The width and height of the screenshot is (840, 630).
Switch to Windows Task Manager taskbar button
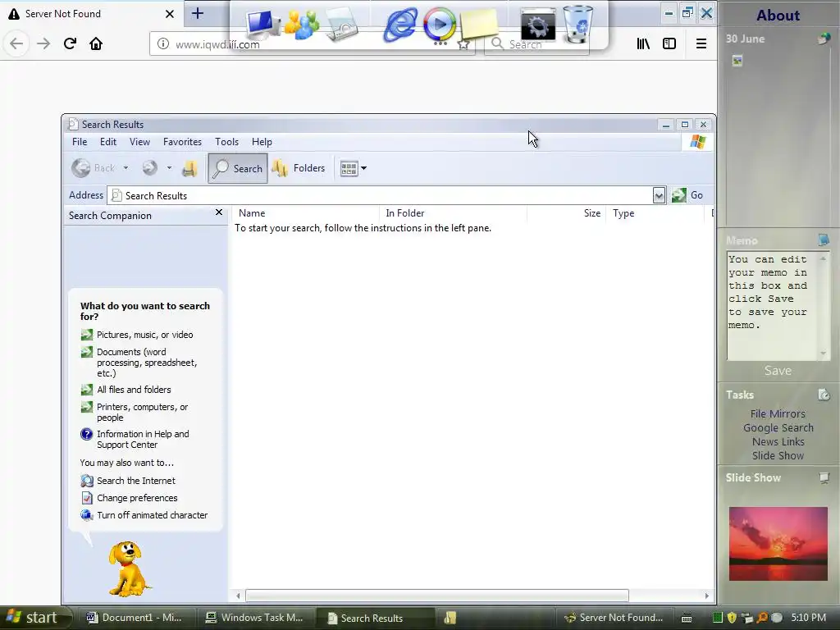pyautogui.click(x=254, y=618)
